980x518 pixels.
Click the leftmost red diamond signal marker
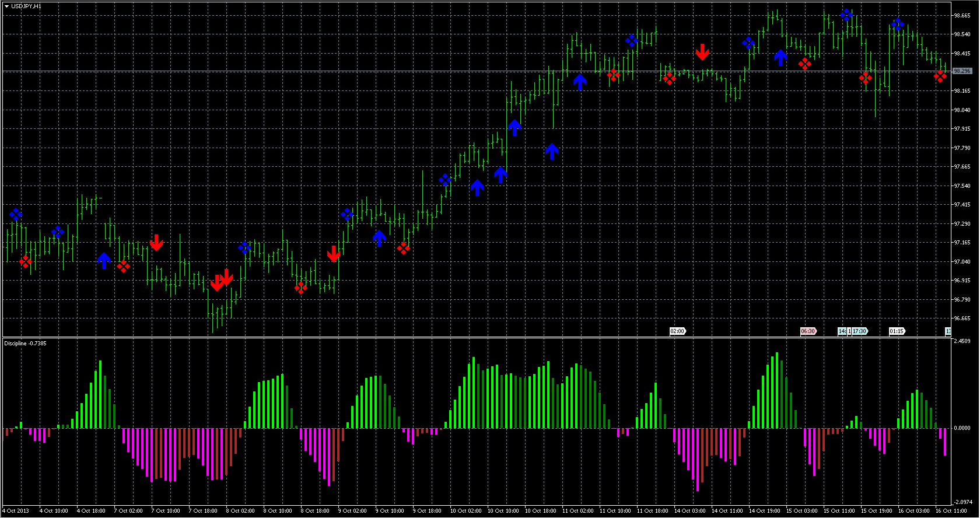point(25,261)
